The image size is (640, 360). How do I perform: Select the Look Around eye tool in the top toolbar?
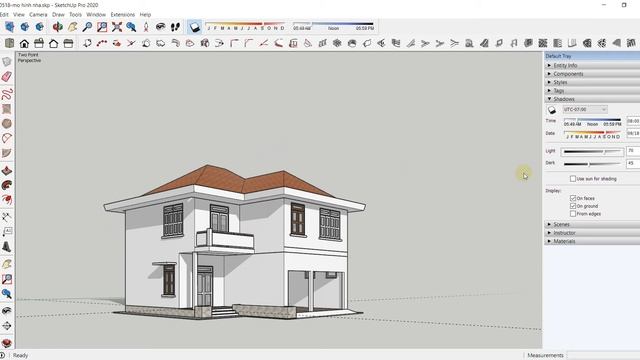click(x=160, y=27)
